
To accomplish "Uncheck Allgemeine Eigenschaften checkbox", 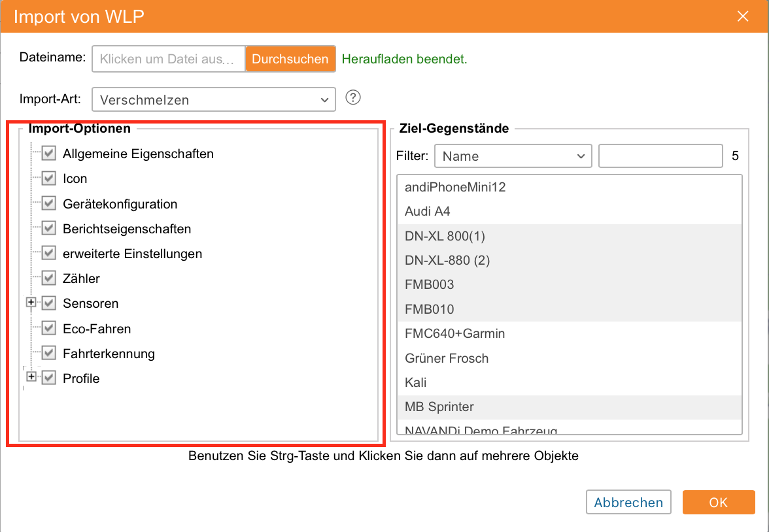I will point(48,154).
